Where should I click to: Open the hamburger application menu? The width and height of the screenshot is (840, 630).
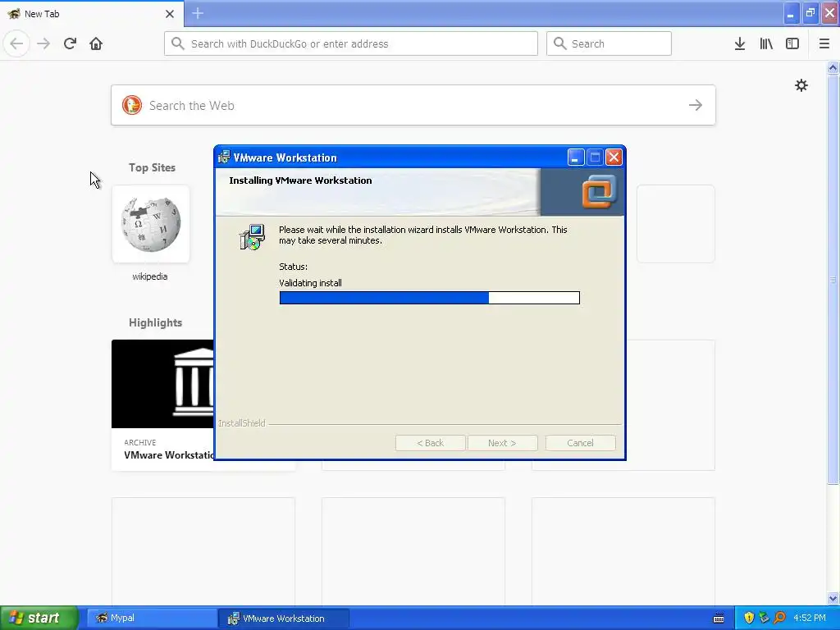coord(824,43)
